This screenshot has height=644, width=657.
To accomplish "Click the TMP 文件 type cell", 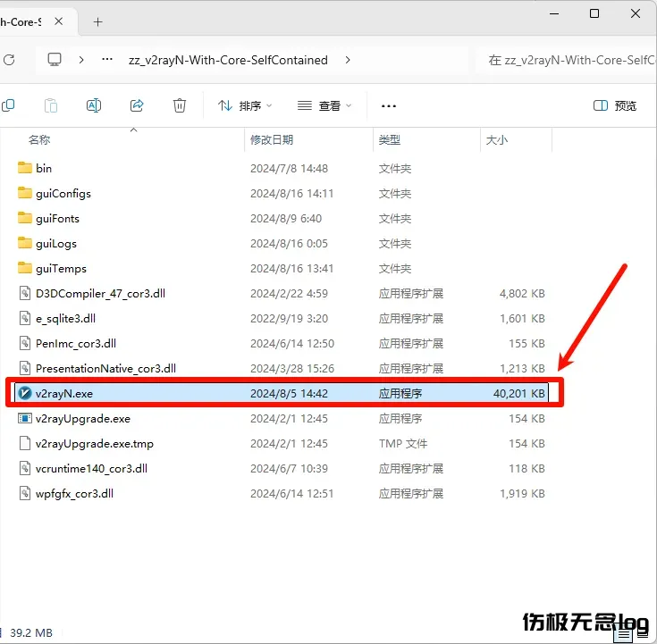I will coord(403,443).
